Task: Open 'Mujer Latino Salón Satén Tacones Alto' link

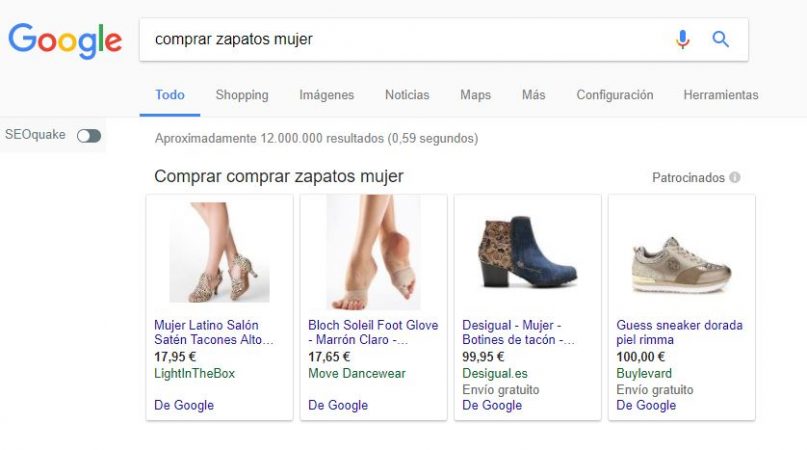Action: [213, 332]
